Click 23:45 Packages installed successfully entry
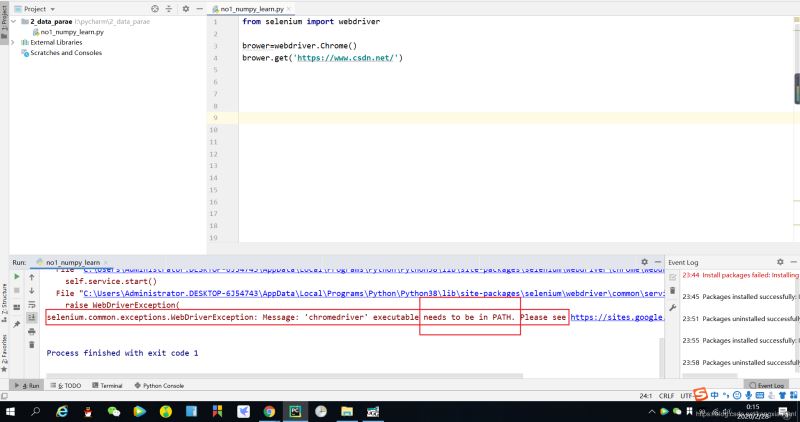800x422 pixels. [x=740, y=296]
